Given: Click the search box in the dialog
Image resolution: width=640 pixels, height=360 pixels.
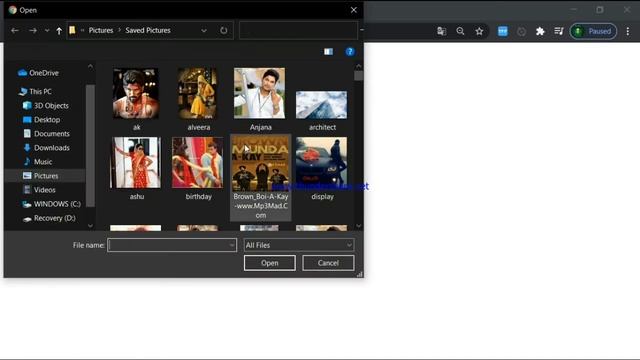Looking at the screenshot, I should pos(298,31).
